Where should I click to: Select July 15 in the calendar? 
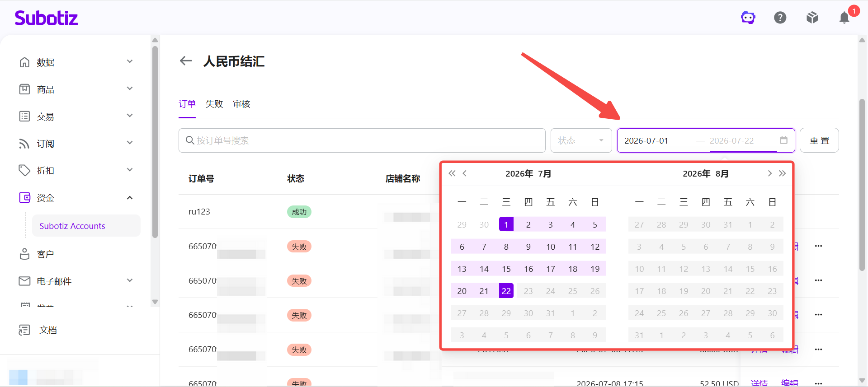point(506,269)
